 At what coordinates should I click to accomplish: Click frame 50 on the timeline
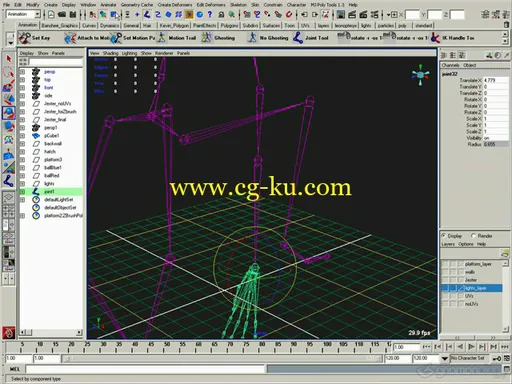point(167,347)
